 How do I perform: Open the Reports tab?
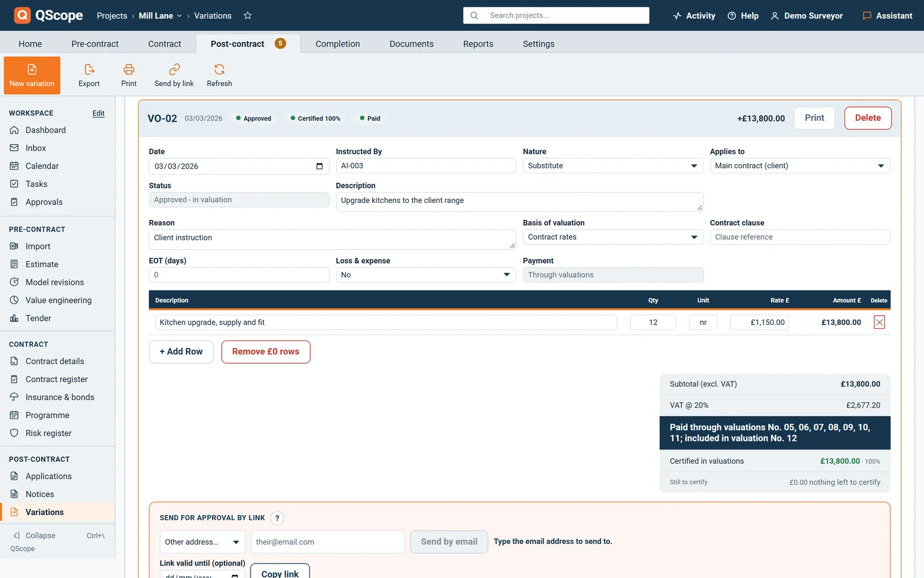pyautogui.click(x=478, y=44)
